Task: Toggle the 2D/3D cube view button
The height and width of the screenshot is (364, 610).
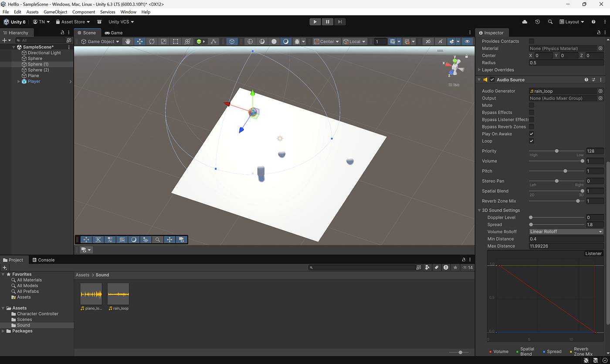Action: click(x=232, y=41)
